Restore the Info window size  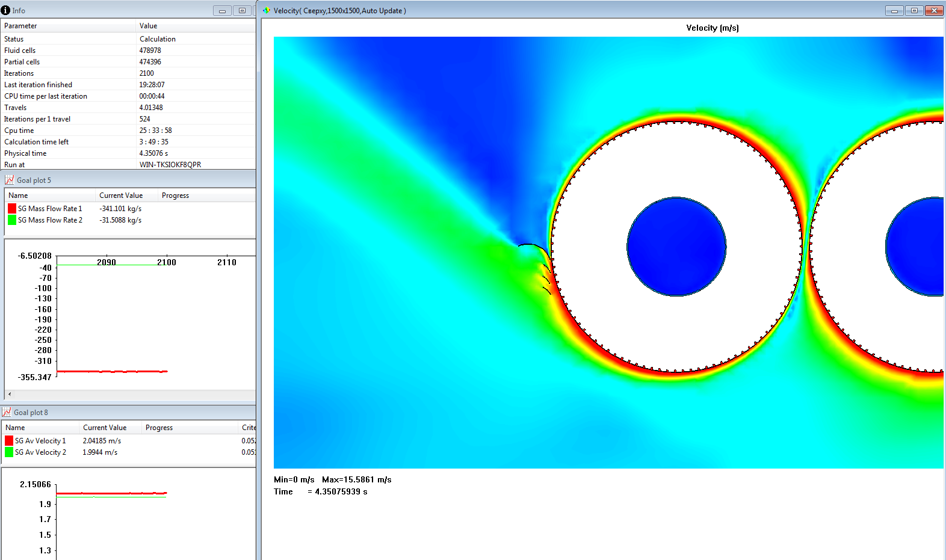tap(242, 11)
